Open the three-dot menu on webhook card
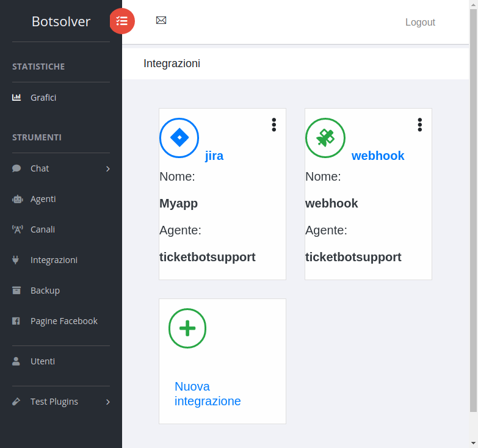478x448 pixels. (420, 125)
